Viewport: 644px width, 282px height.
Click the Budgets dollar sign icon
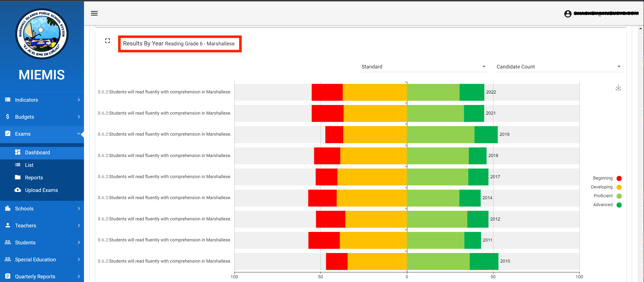[8, 116]
